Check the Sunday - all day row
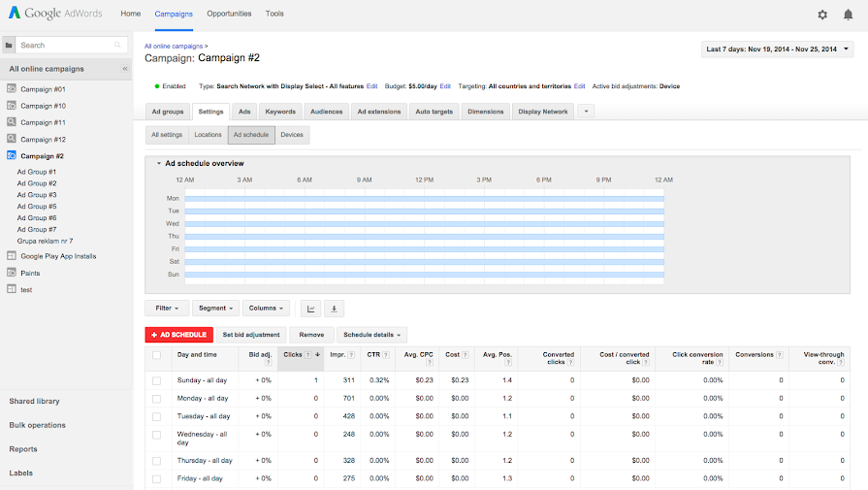 tap(157, 381)
